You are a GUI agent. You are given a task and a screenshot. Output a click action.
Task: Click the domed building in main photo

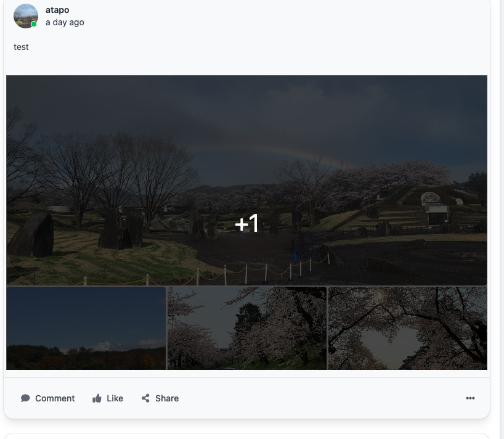(x=431, y=198)
